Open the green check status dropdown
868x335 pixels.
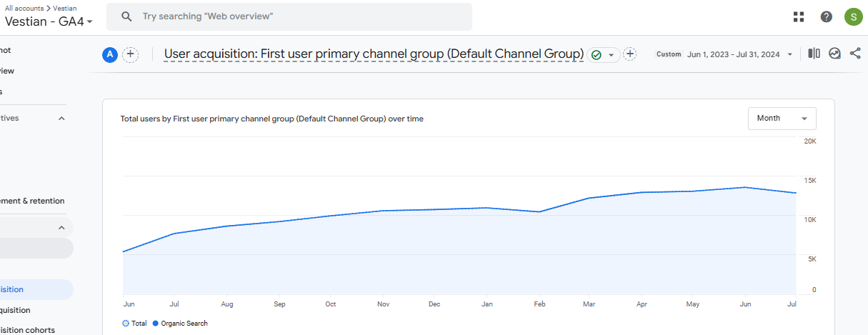(604, 55)
